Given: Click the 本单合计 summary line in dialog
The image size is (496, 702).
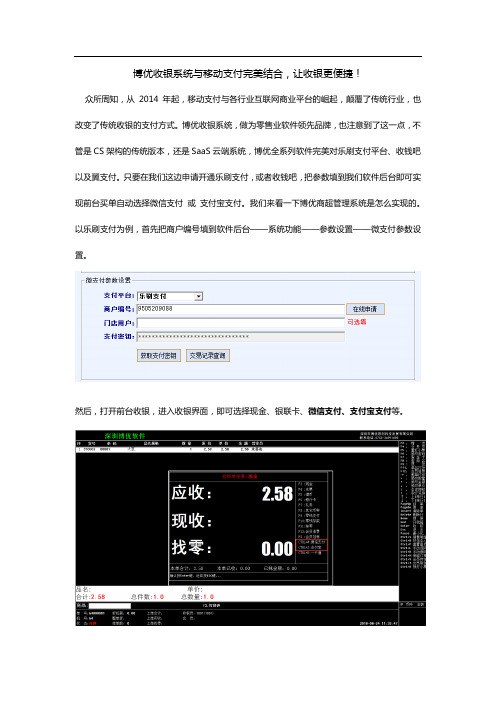Looking at the screenshot, I should (187, 568).
